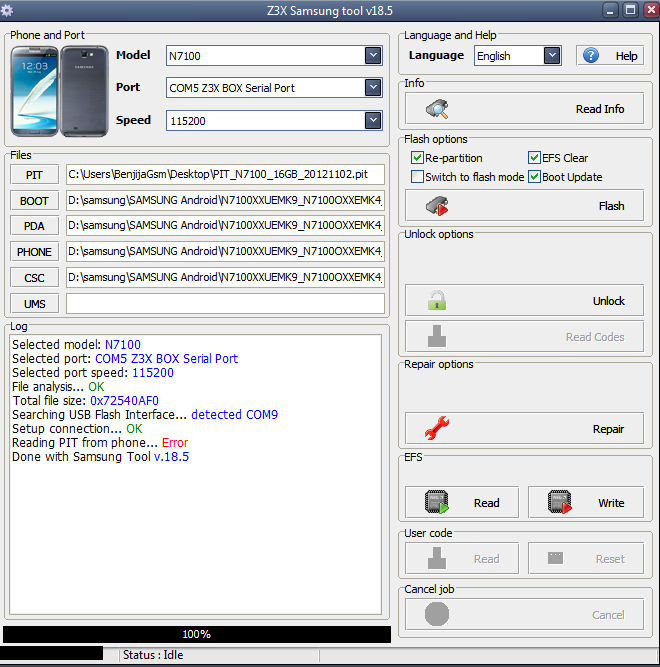Viewport: 660px width, 667px height.
Task: Click the magnifier Read Info icon
Action: [437, 109]
